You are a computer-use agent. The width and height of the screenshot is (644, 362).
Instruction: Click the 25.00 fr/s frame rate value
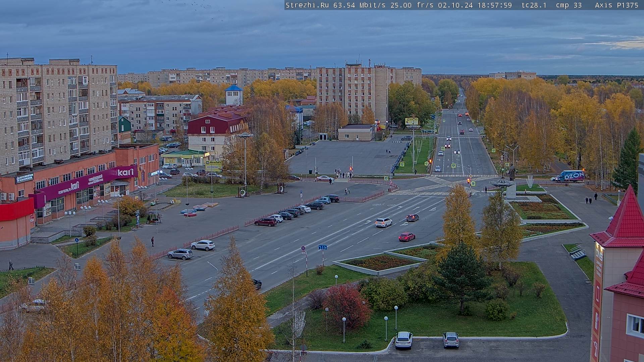pyautogui.click(x=412, y=5)
